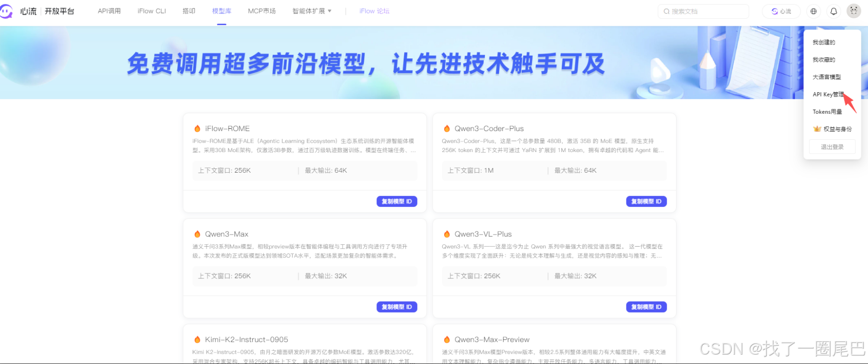This screenshot has height=364, width=868.
Task: Open API Key管理 in user menu
Action: pyautogui.click(x=828, y=94)
